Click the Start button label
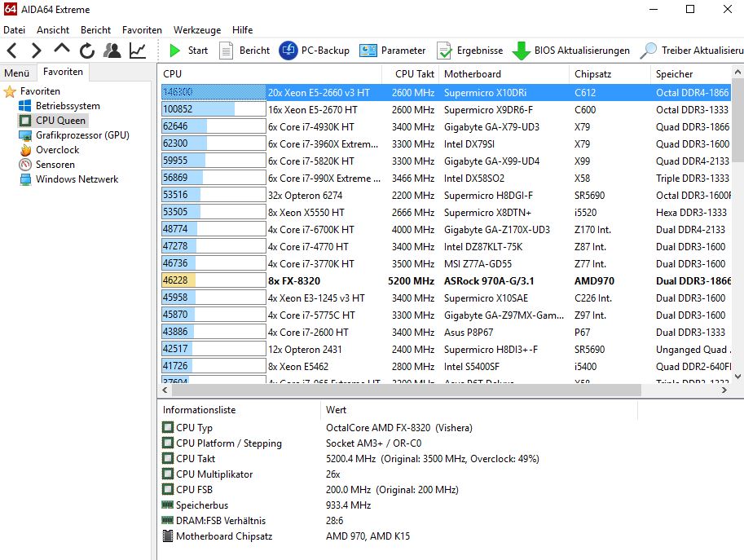The width and height of the screenshot is (744, 560). 198,51
